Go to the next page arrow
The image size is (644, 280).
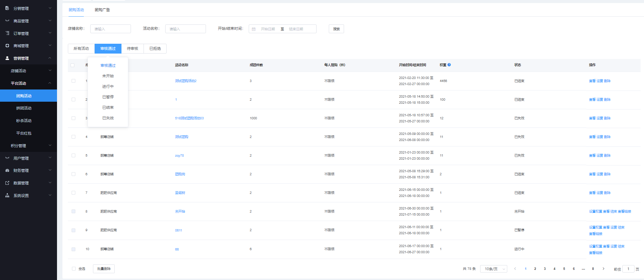(x=603, y=269)
